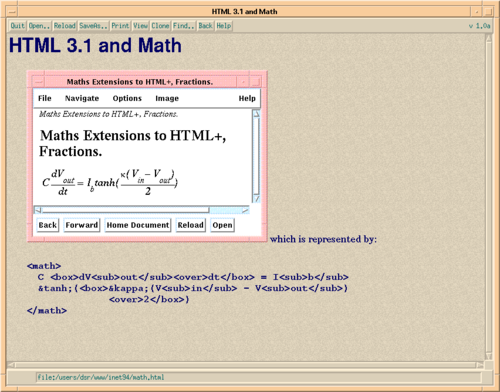Click the window menu button of the Maths Extensions window
The width and height of the screenshot is (500, 392).
pyautogui.click(x=38, y=82)
